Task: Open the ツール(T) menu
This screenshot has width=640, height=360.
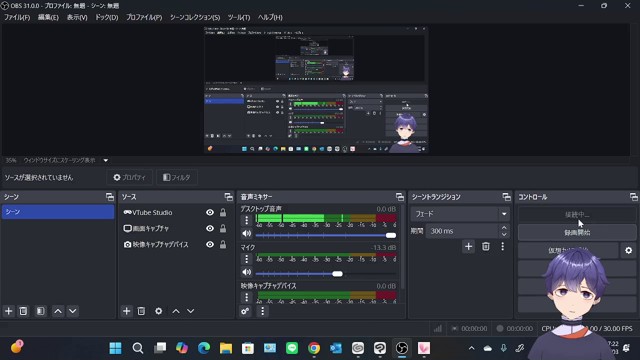Action: click(x=239, y=17)
